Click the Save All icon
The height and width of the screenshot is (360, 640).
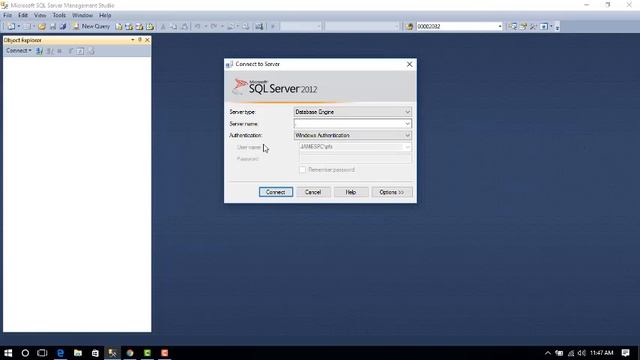click(63, 27)
